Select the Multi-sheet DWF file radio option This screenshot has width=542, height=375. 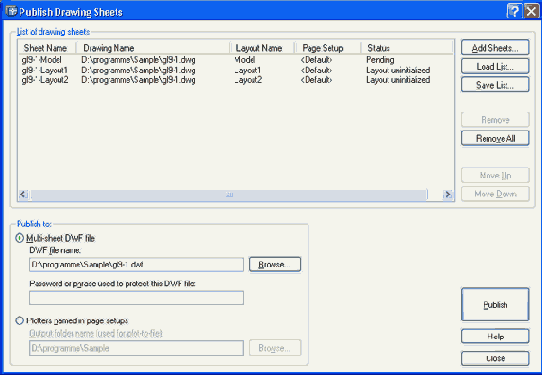(20, 238)
